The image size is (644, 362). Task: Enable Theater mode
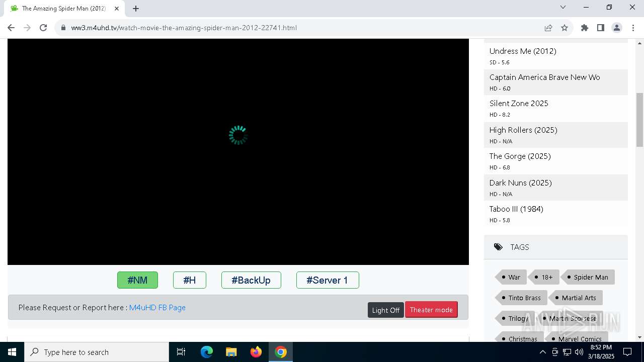tap(431, 310)
